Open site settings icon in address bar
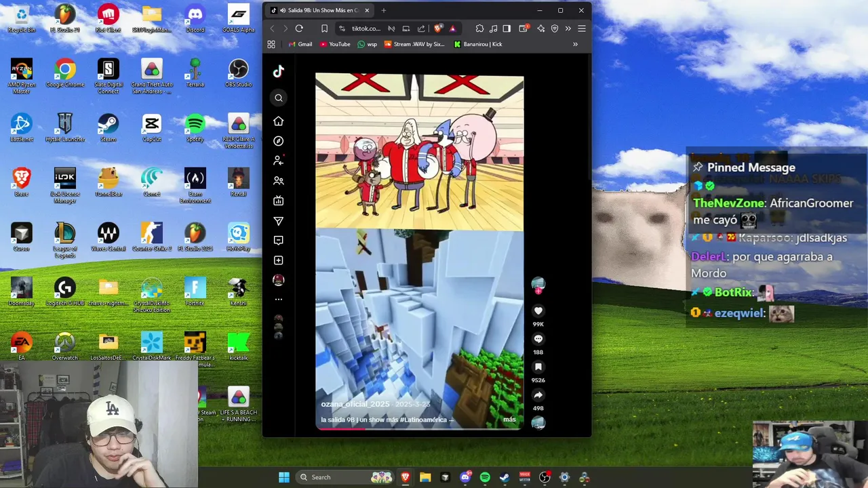868x488 pixels. tap(342, 28)
